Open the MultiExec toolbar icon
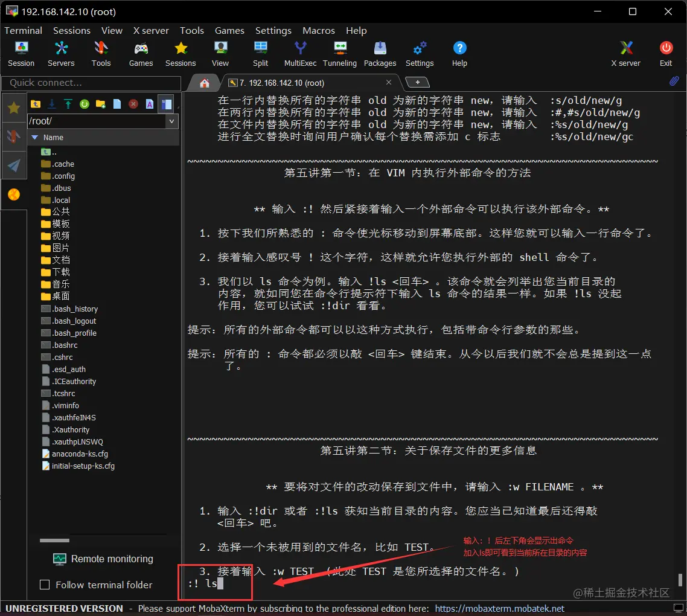Image resolution: width=687 pixels, height=616 pixels. 300,54
